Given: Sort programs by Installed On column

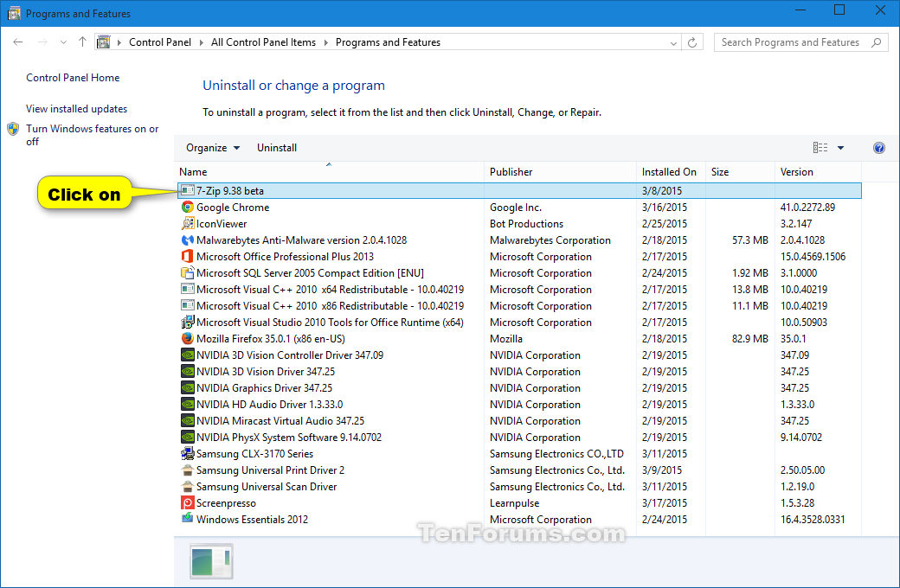Looking at the screenshot, I should pos(669,172).
